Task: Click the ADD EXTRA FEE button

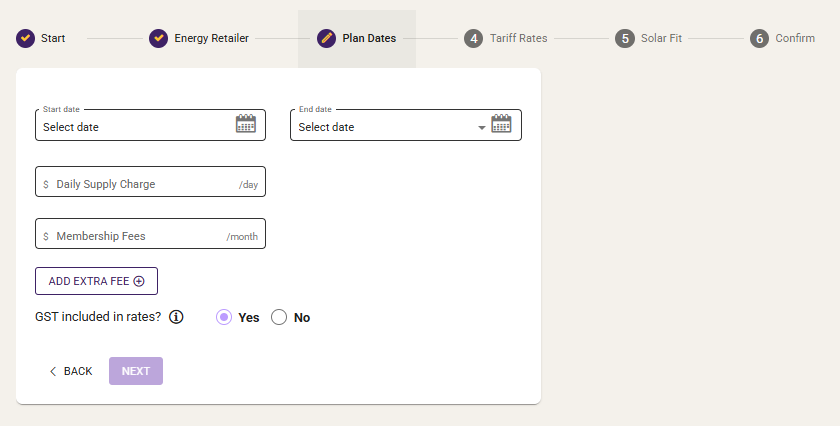Action: click(96, 281)
